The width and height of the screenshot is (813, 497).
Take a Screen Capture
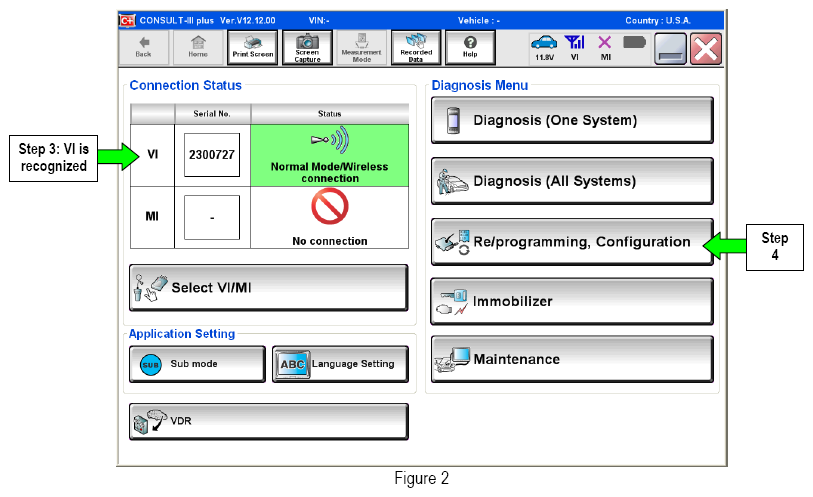pos(307,48)
